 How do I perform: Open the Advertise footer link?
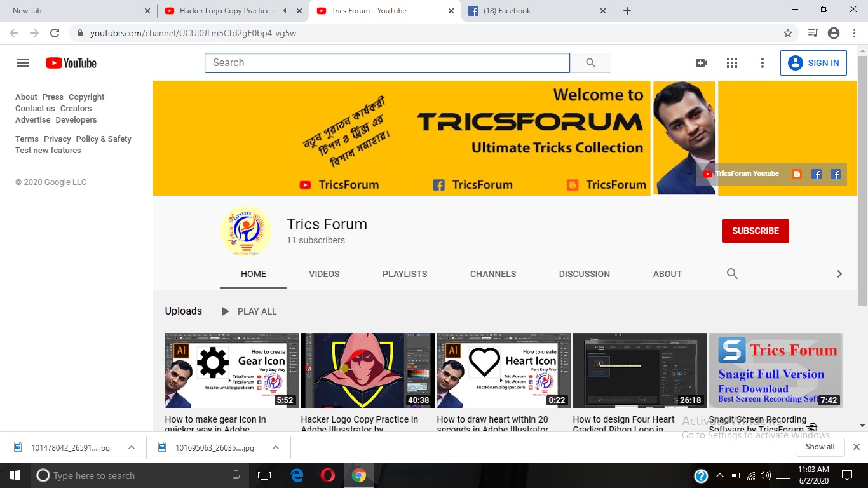pos(33,120)
